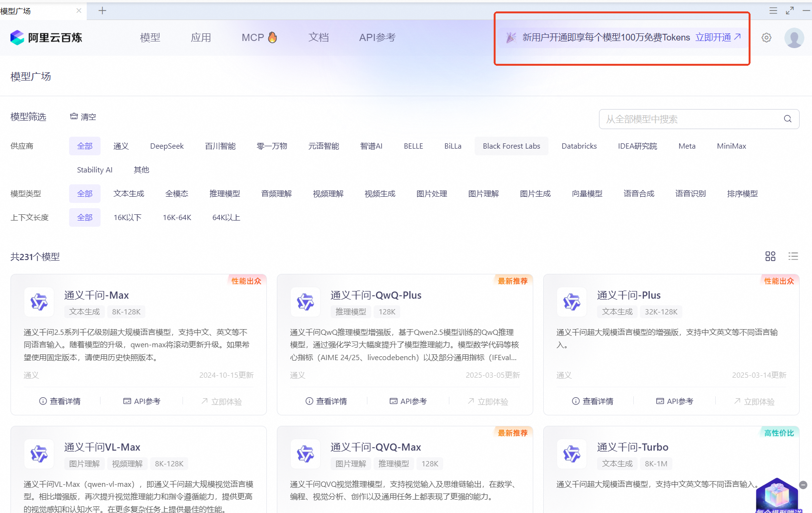Click the 通义千问-QwQ-Plus model logo
Viewport: 812px width, 513px height.
tap(305, 302)
